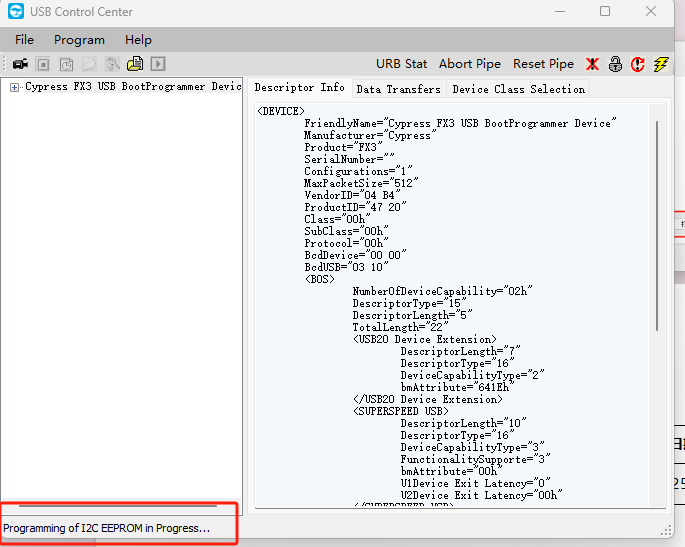This screenshot has width=685, height=547.
Task: Open the Program menu
Action: (x=79, y=40)
